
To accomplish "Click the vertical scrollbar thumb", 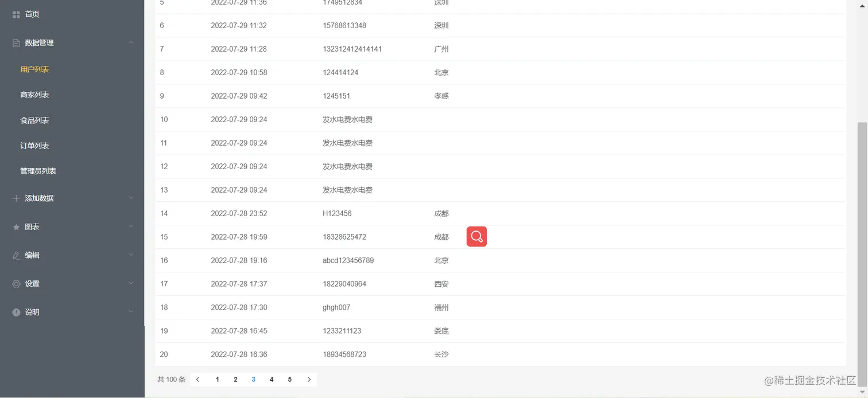I will pyautogui.click(x=862, y=254).
